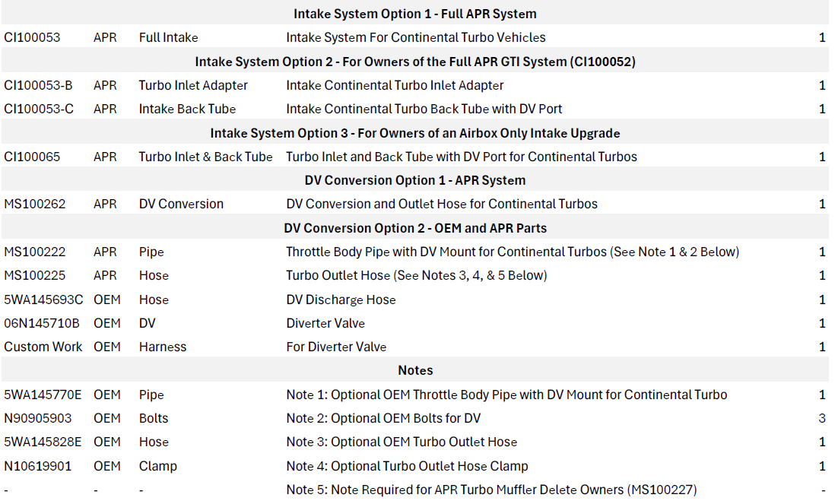Click the 'Intake System Option 2' section header

[414, 62]
